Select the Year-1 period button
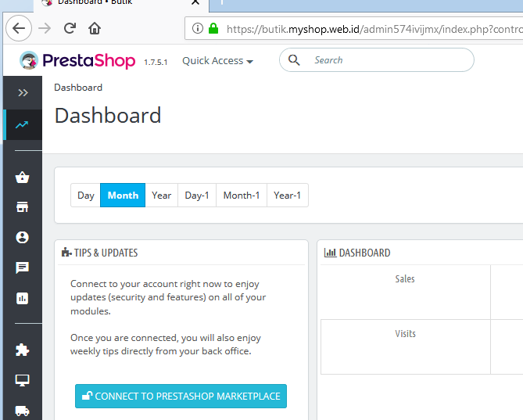 pos(287,196)
